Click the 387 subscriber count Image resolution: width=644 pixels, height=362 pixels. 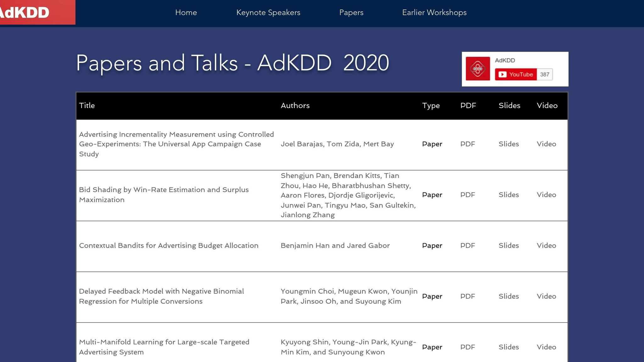pos(545,74)
